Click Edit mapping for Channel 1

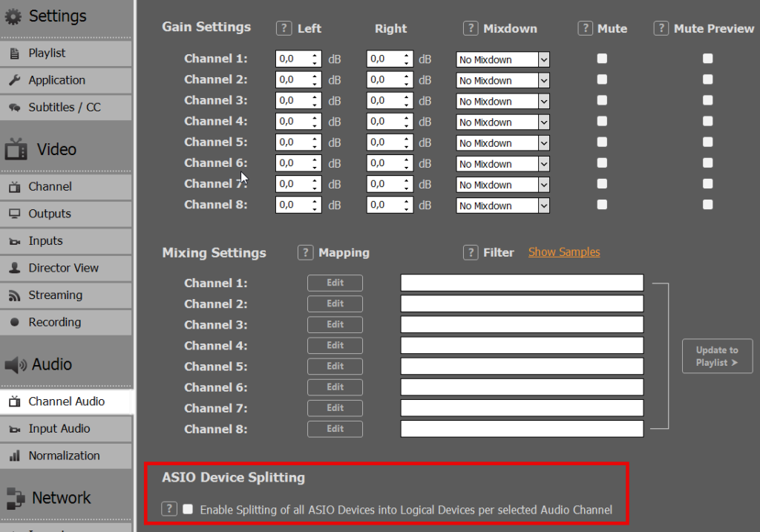[335, 283]
